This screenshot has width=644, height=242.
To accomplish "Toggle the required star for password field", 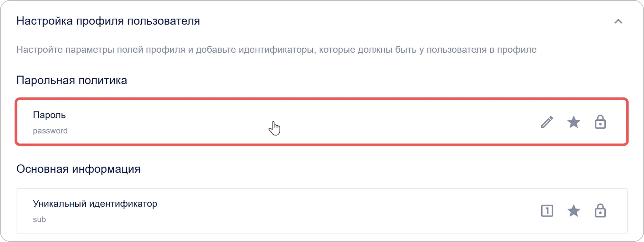I will click(574, 123).
